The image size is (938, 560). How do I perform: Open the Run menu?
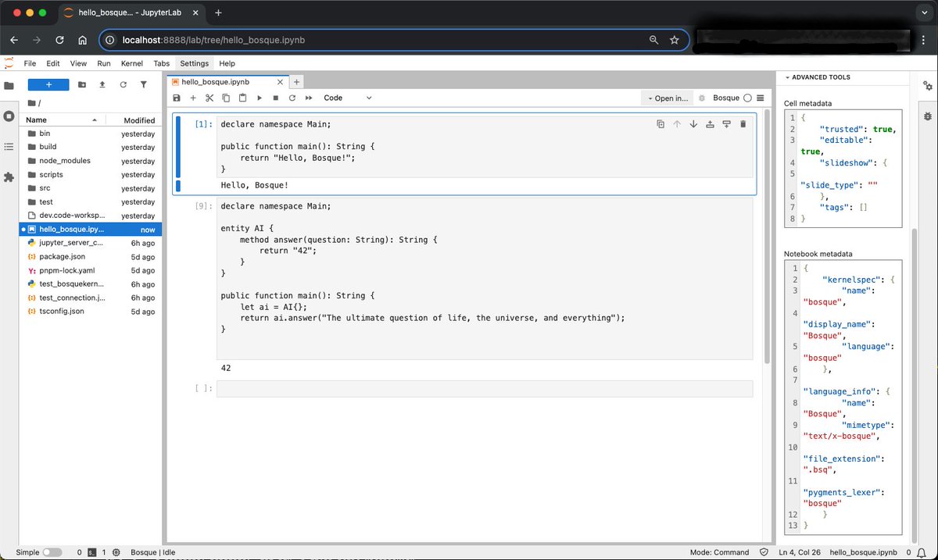point(104,63)
